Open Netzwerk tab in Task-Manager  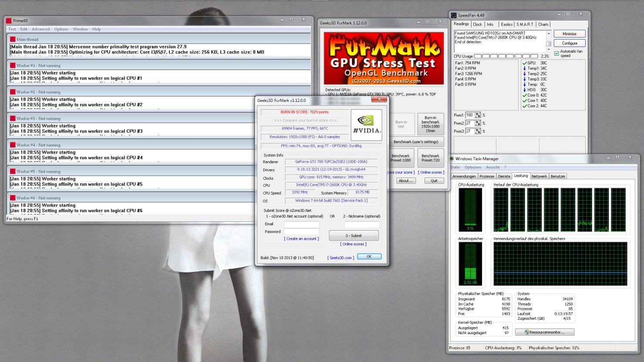click(539, 176)
